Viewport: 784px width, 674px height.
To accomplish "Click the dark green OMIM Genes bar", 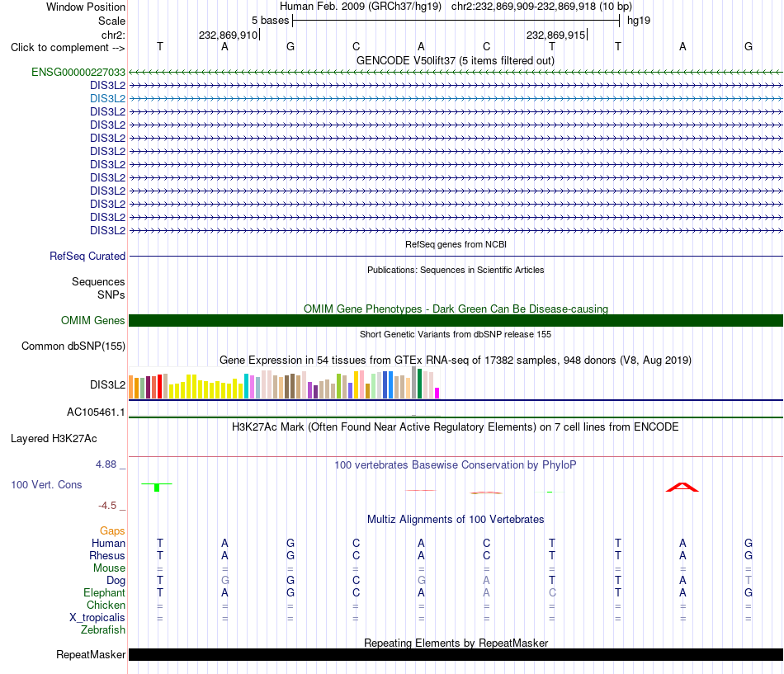I will 456,320.
